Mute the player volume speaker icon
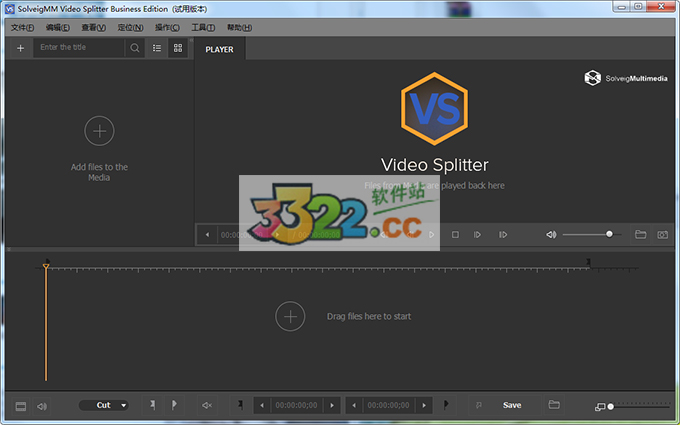The height and width of the screenshot is (425, 680). [550, 235]
